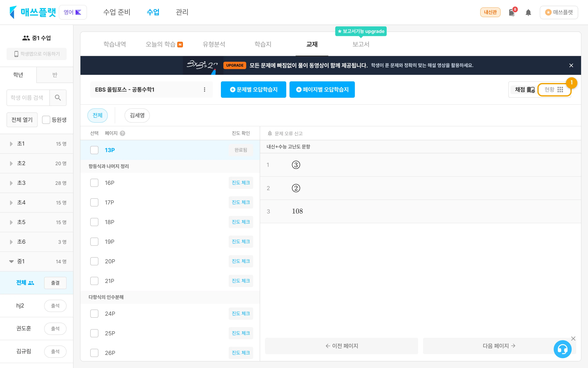The width and height of the screenshot is (588, 368).
Task: Click 진도 체크 for page 20P
Action: click(241, 261)
